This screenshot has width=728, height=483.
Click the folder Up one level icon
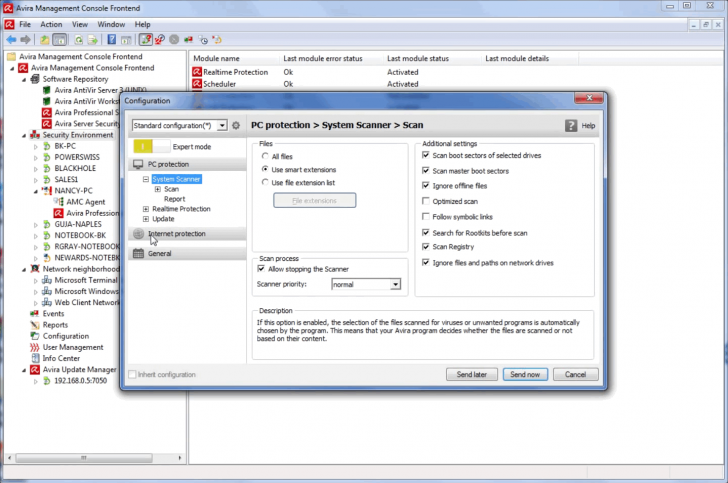pos(45,40)
